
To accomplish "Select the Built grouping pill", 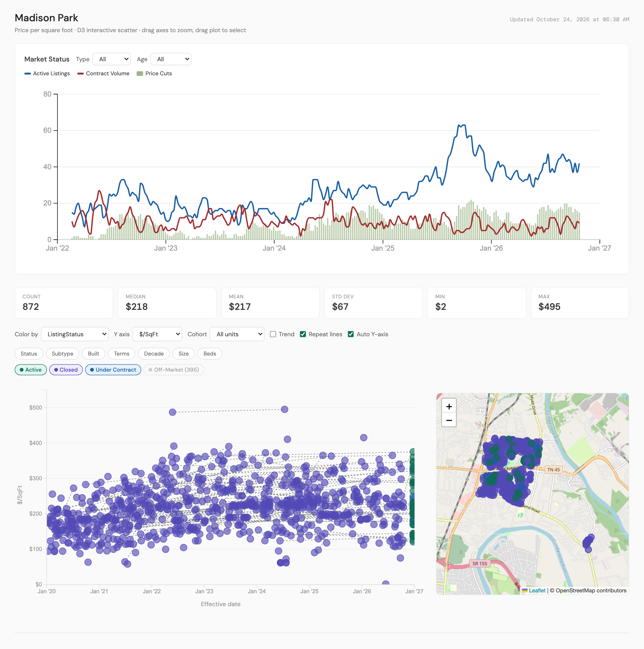I will pyautogui.click(x=93, y=354).
